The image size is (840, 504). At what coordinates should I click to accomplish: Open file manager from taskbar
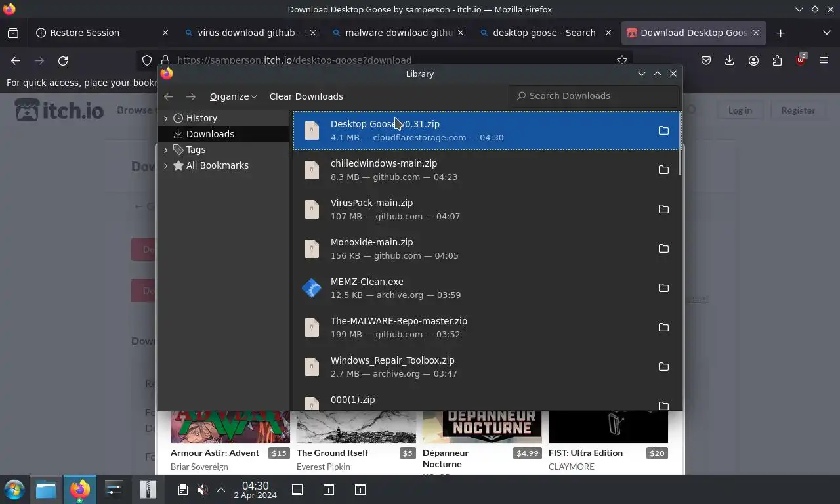click(46, 490)
